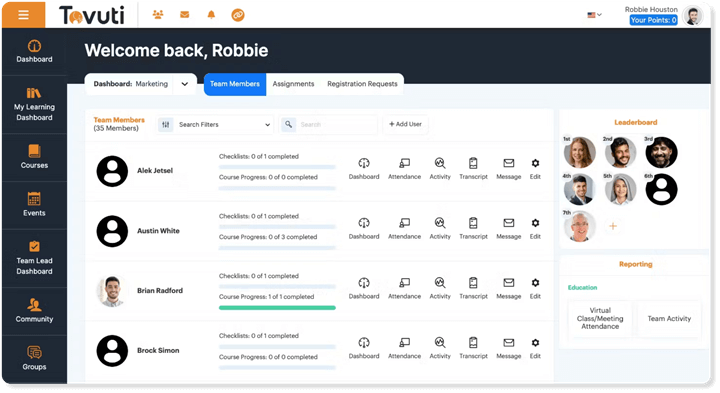The width and height of the screenshot is (720, 393).
Task: Open Team Lead Dashboard in sidebar
Action: tap(34, 258)
